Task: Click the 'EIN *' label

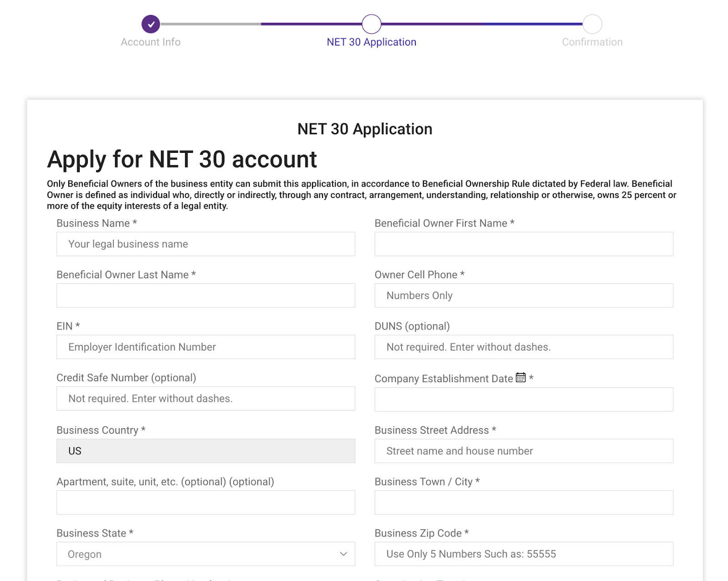Action: coord(68,326)
